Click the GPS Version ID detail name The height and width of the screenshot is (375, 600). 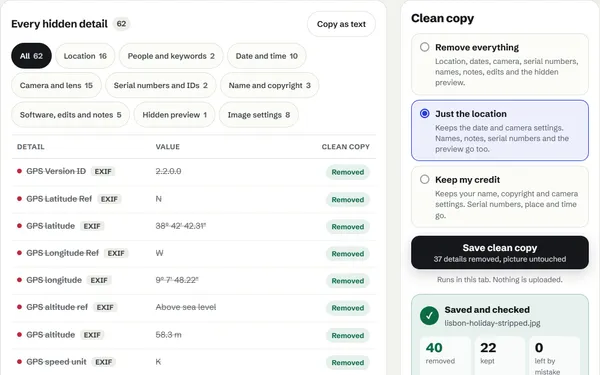[x=56, y=171]
